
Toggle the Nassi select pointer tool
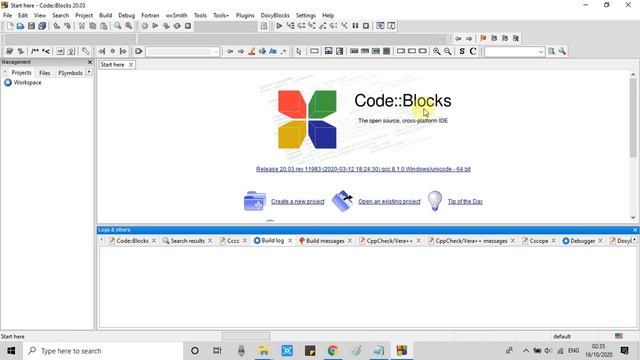coord(299,51)
